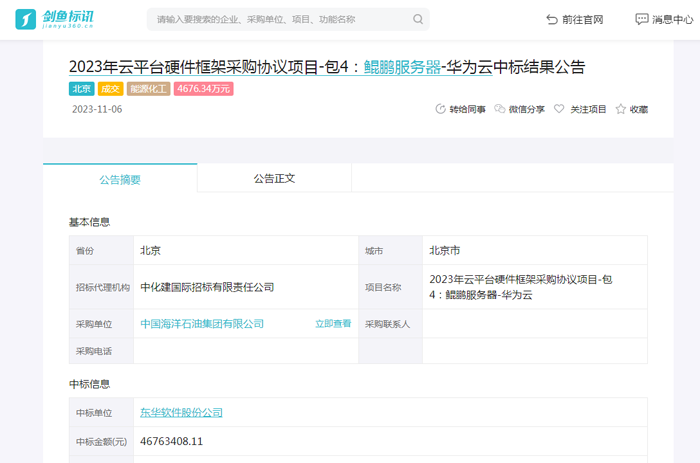The width and height of the screenshot is (700, 463).
Task: Click the 4676.34万元 amount tag
Action: (204, 89)
